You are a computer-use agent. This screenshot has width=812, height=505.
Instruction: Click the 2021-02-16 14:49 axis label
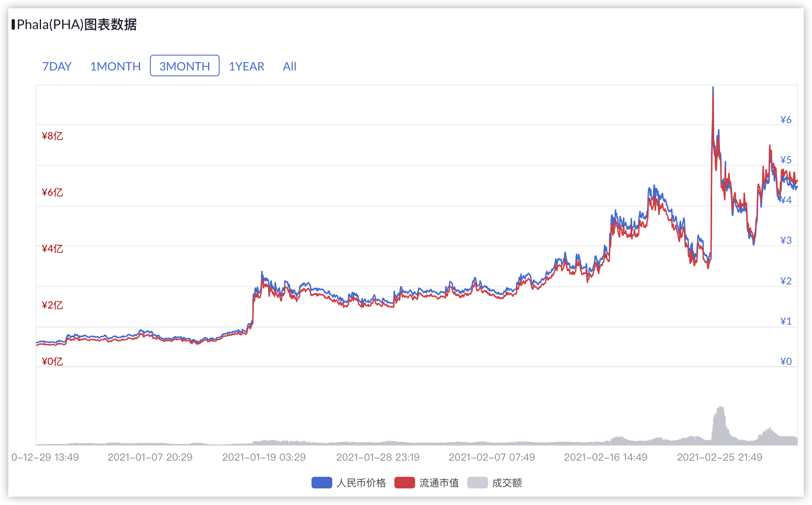(x=606, y=457)
